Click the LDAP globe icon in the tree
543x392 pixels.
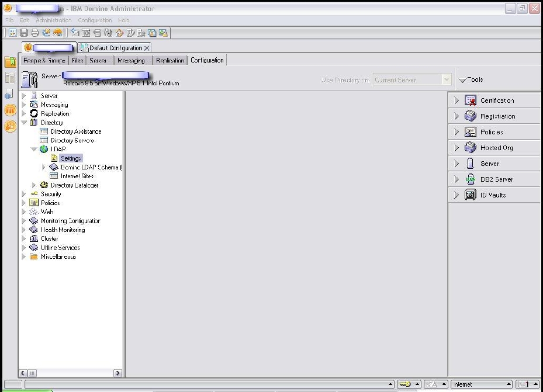click(x=44, y=149)
